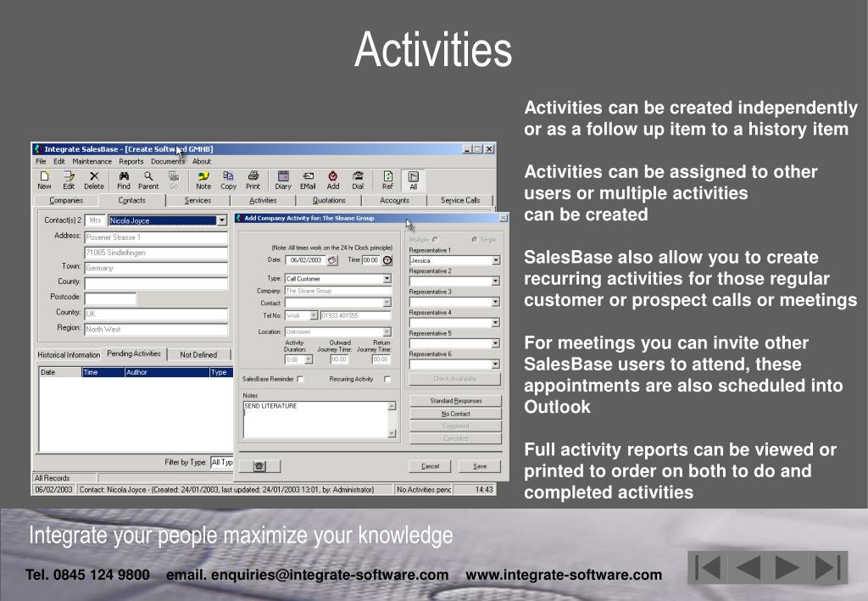
Task: Open the Reports menu
Action: (131, 162)
